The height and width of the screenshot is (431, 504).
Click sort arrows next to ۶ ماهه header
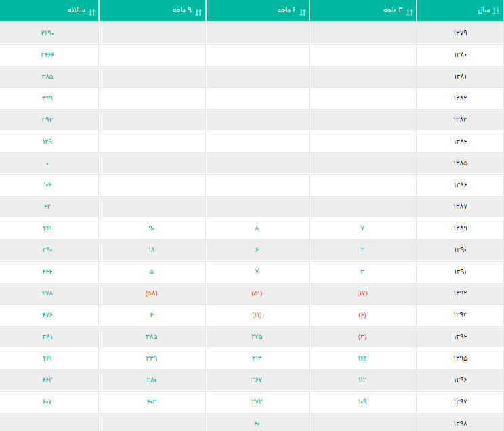[302, 13]
